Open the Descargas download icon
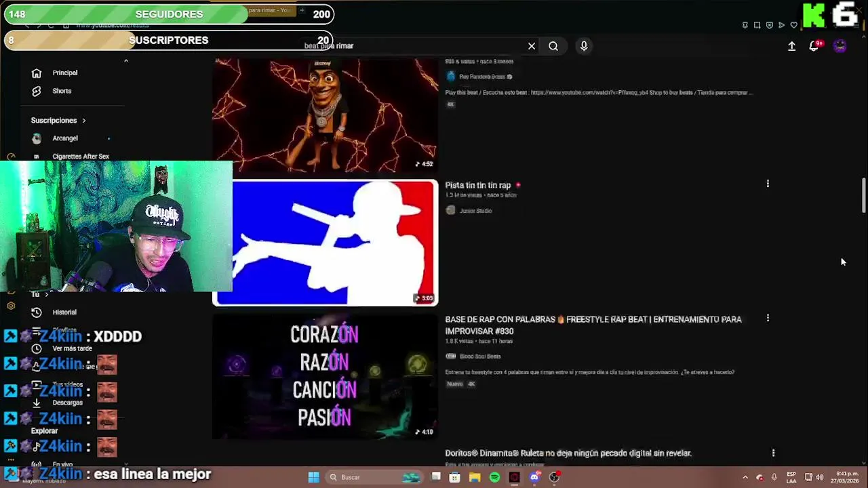868x488 pixels. 37,403
